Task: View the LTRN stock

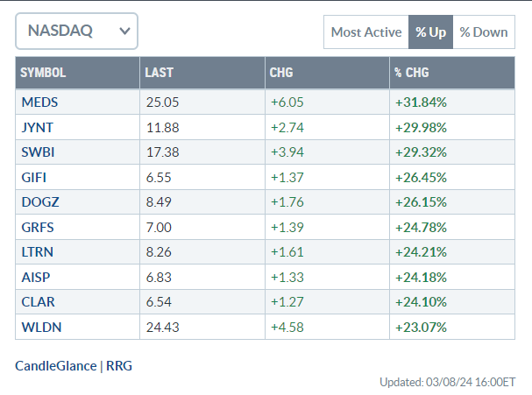Action: (38, 252)
